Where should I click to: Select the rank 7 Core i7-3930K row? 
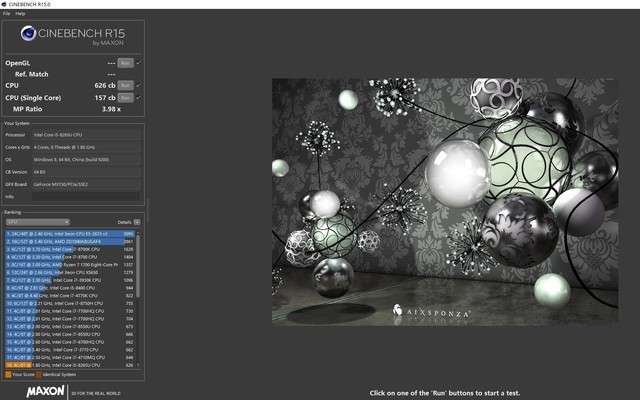point(70,280)
